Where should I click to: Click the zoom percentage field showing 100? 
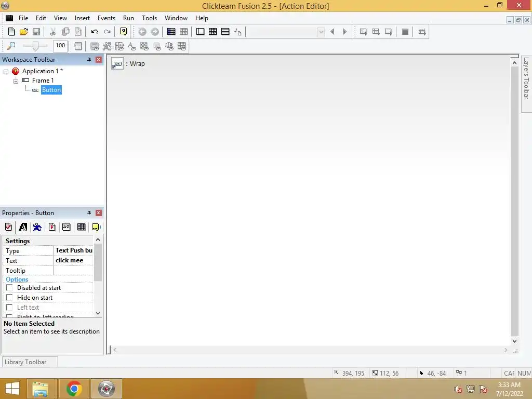tap(60, 46)
